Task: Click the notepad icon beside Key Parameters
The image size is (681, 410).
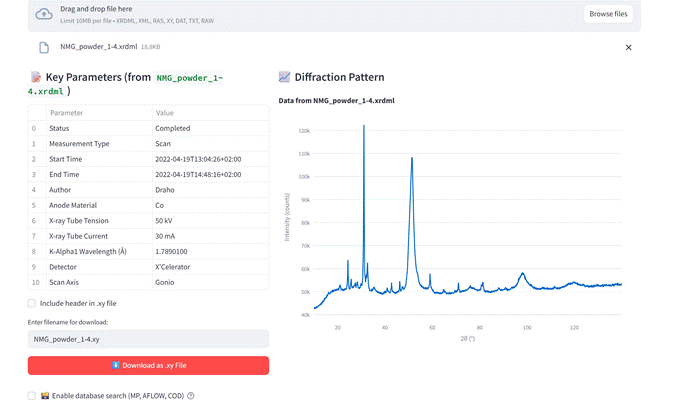Action: 35,77
